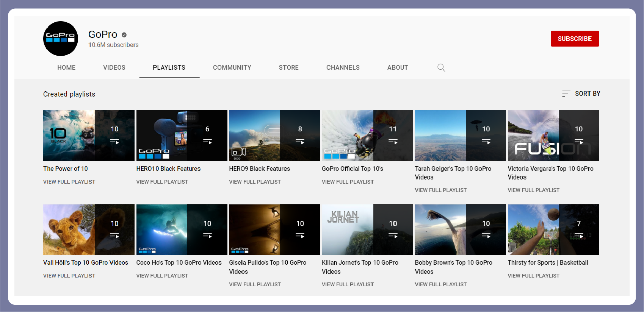The image size is (644, 312).
Task: View full playlist for Victoria Vergara's Top 10
Action: tap(534, 190)
